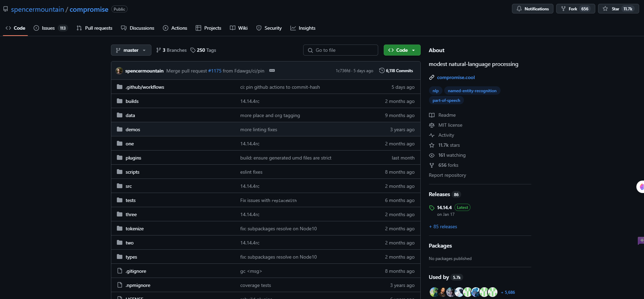Viewport: 644px width, 299px height.
Task: Click the .npmignore file icon
Action: [120, 285]
